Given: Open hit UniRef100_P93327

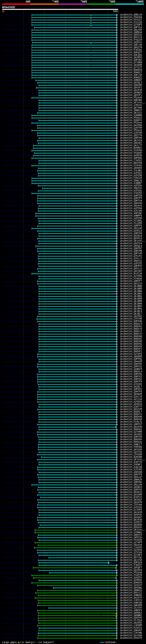Looking at the screenshot, I should (x=131, y=20).
